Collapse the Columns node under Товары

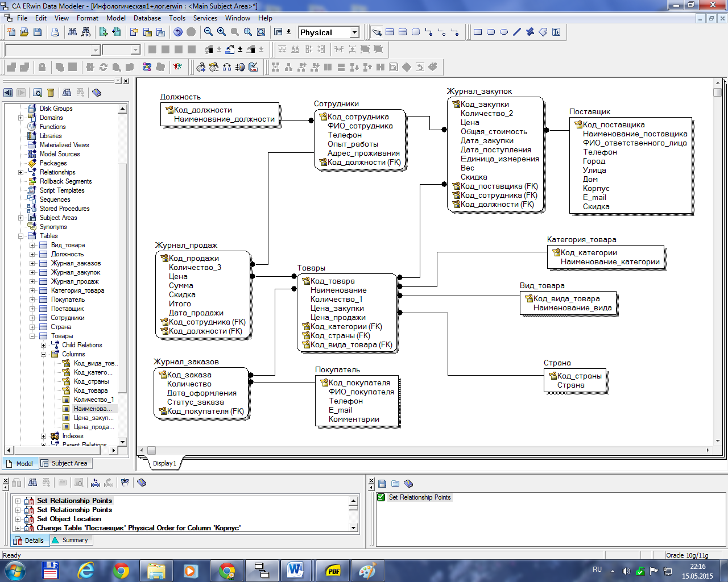pyautogui.click(x=44, y=354)
